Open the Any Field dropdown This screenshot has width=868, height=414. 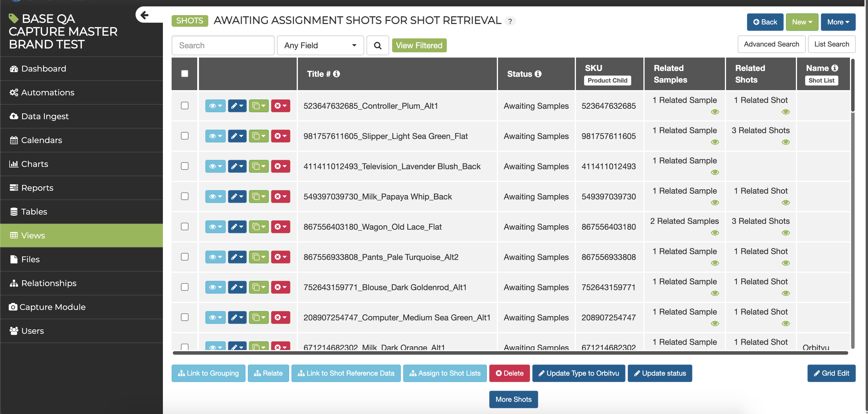pyautogui.click(x=320, y=45)
